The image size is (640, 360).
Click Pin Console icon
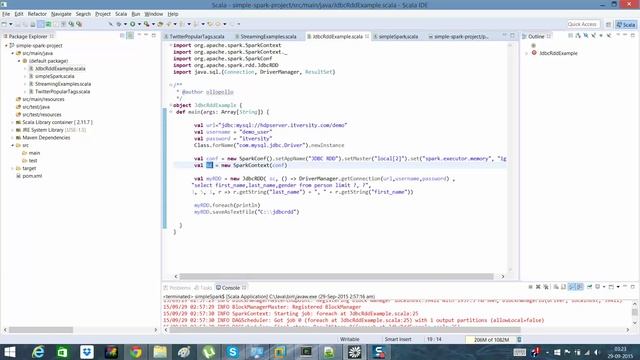(589, 287)
